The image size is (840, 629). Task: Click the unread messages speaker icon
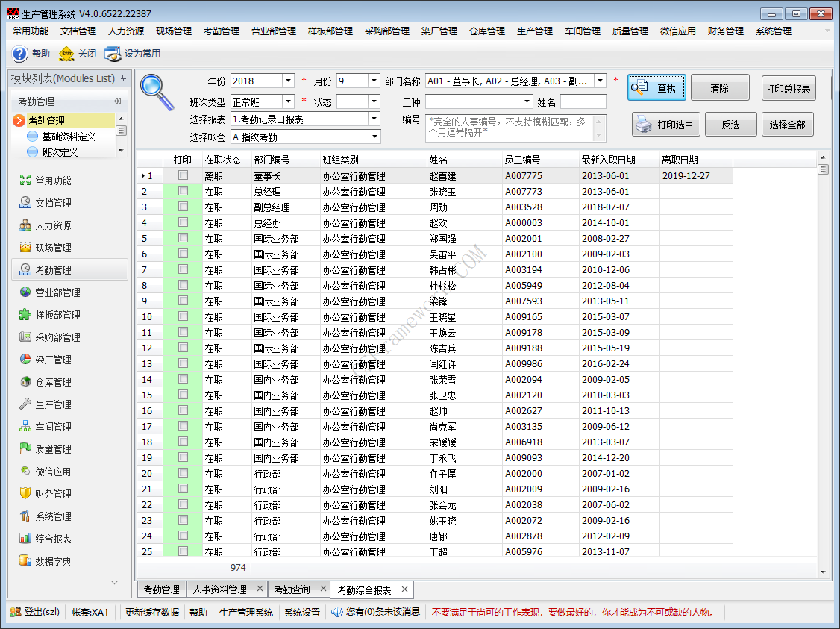point(337,612)
